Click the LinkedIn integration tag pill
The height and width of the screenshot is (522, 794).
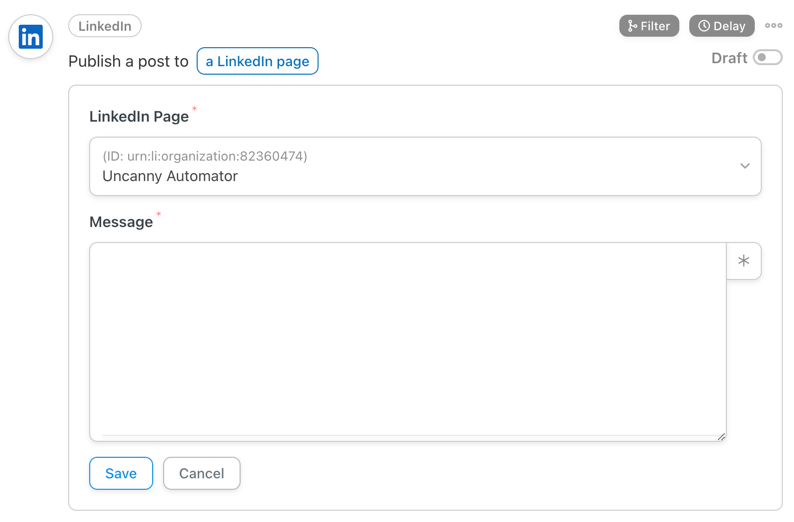pyautogui.click(x=105, y=26)
